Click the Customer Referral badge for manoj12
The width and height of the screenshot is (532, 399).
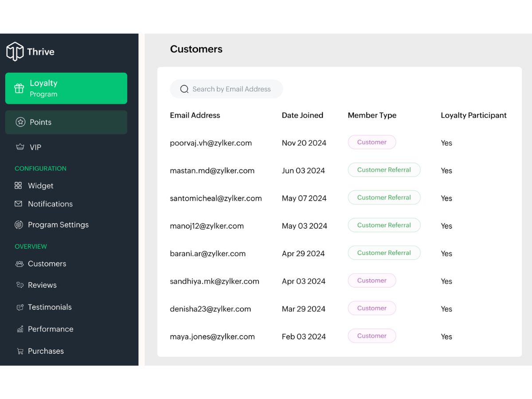[384, 225]
